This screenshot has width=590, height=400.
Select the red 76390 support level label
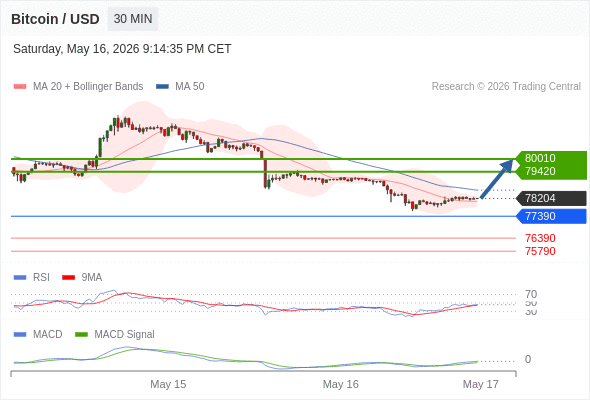[x=540, y=238]
